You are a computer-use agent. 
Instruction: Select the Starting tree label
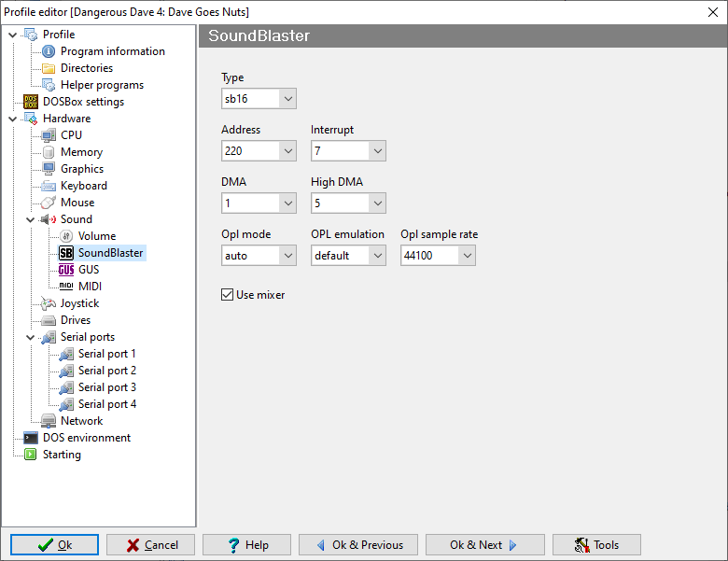coord(62,455)
